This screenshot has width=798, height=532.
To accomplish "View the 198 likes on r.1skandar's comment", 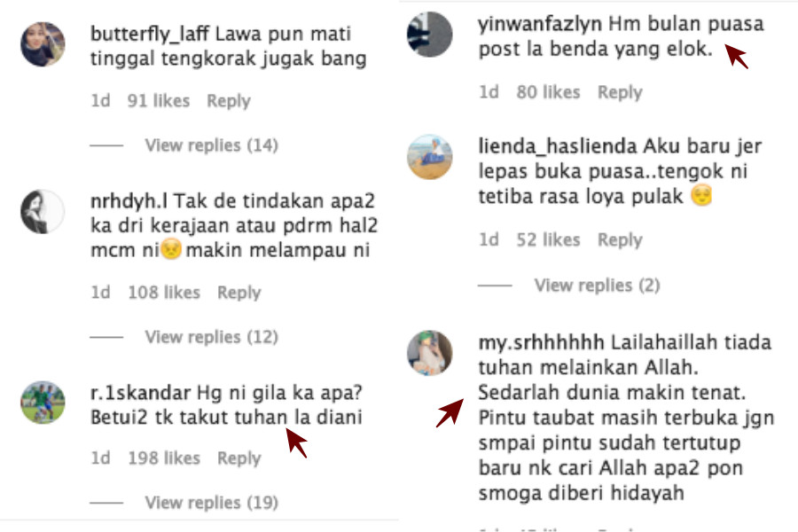I will (164, 458).
